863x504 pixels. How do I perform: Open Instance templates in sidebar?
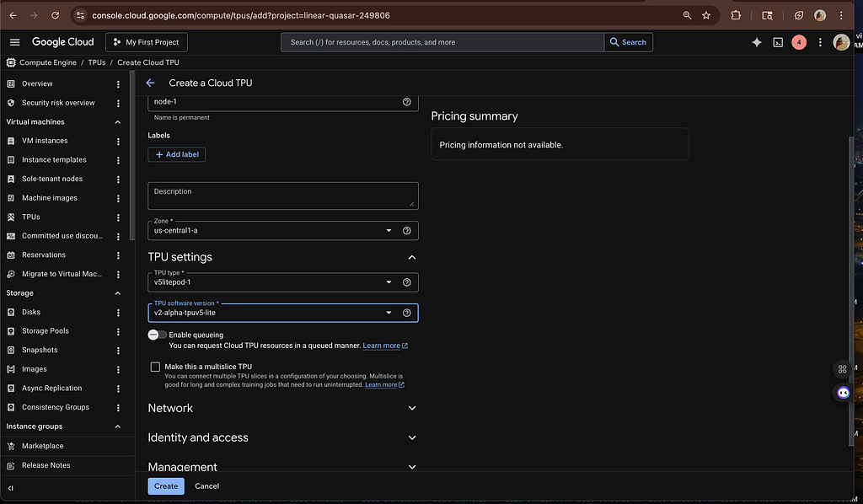click(54, 160)
